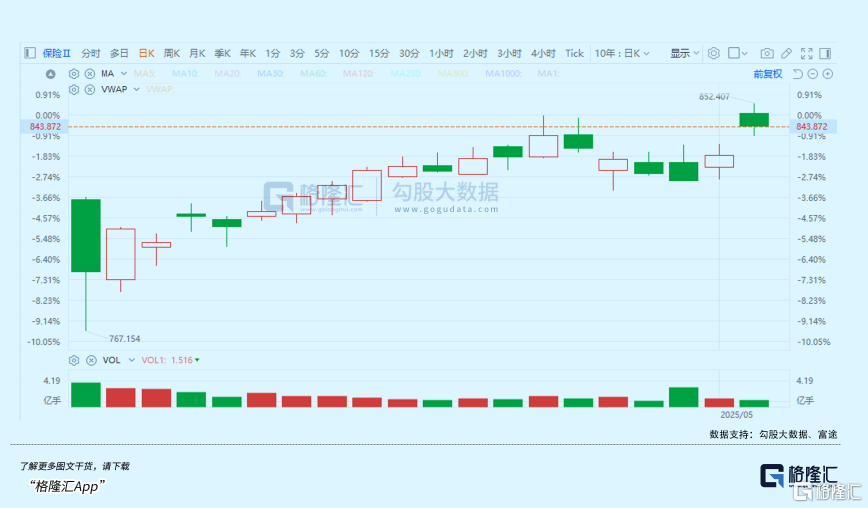
Task: Select the 周K weekly candlestick tab
Action: coord(172,53)
